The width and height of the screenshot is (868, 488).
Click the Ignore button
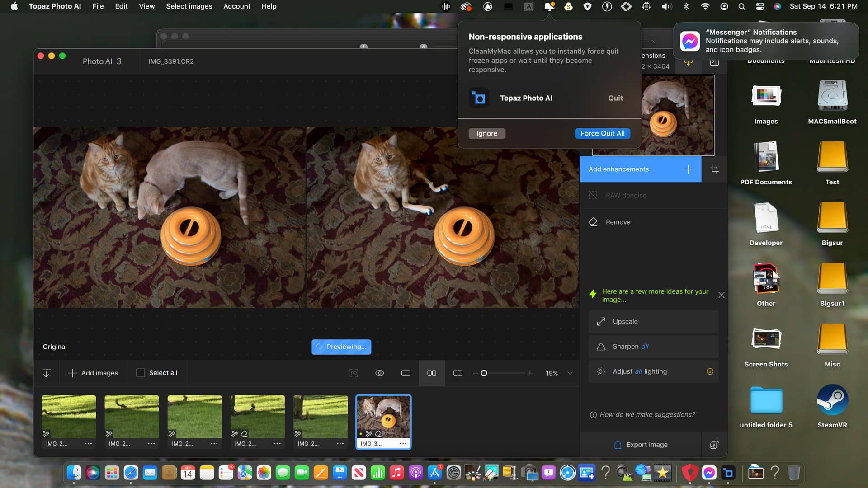(x=486, y=133)
